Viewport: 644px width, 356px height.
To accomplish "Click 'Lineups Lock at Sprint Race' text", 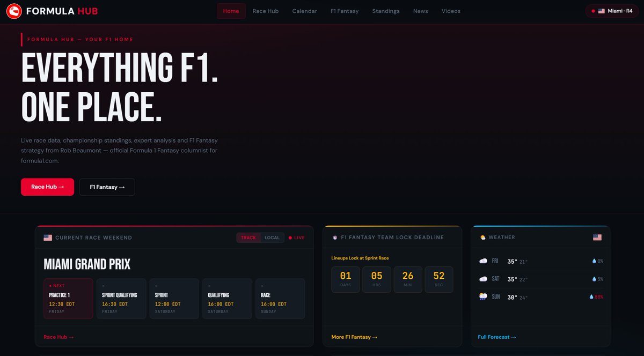I will tap(360, 258).
